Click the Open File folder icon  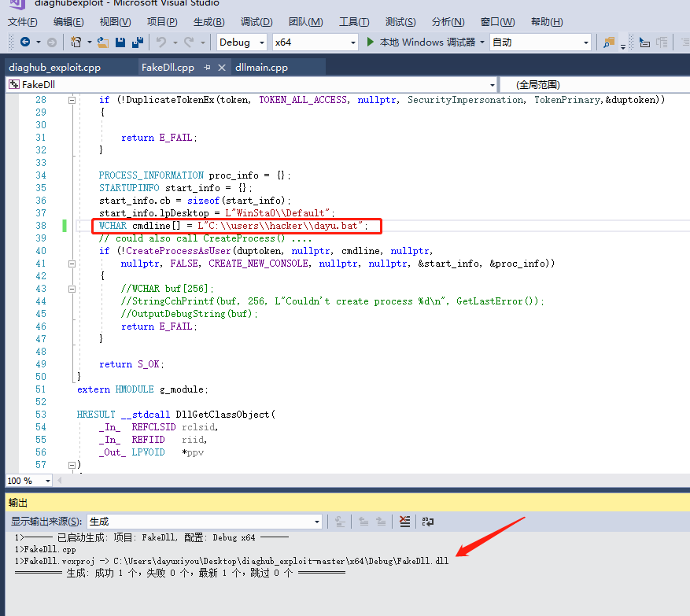point(103,42)
